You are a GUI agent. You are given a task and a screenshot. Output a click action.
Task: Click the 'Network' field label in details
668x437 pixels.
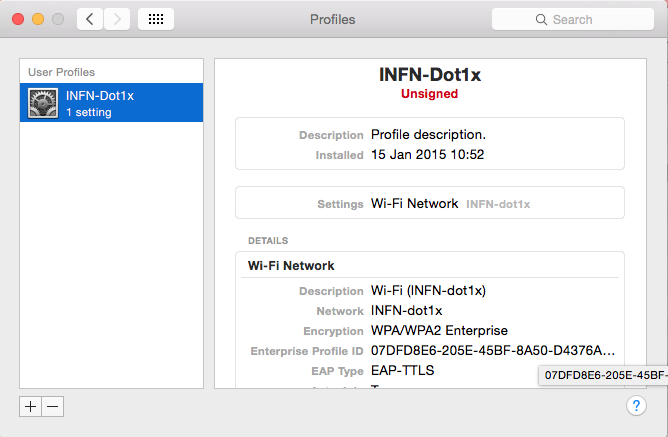pos(340,311)
